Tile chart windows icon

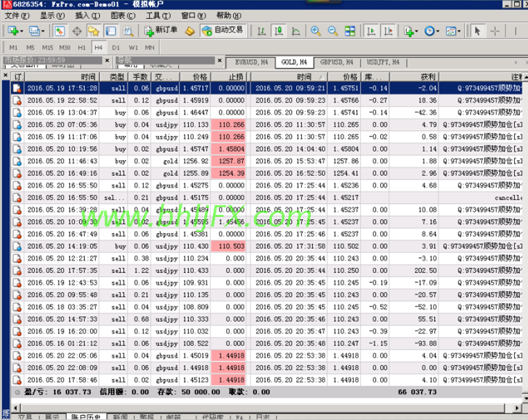tap(350, 31)
